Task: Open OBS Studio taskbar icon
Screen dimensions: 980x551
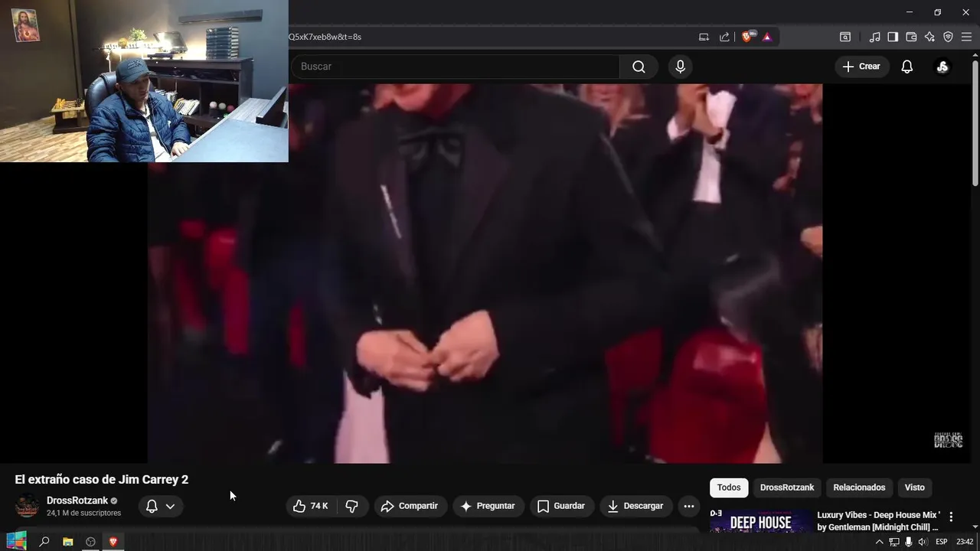Action: click(x=90, y=542)
